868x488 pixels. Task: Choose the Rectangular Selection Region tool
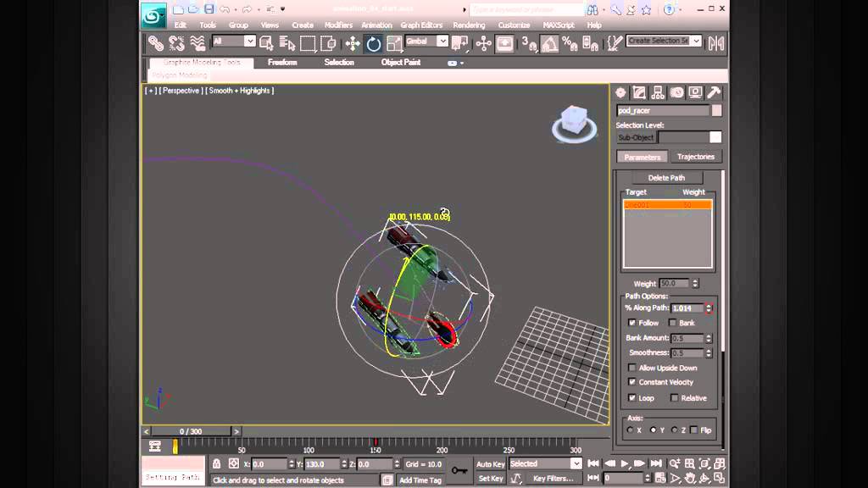[x=308, y=43]
